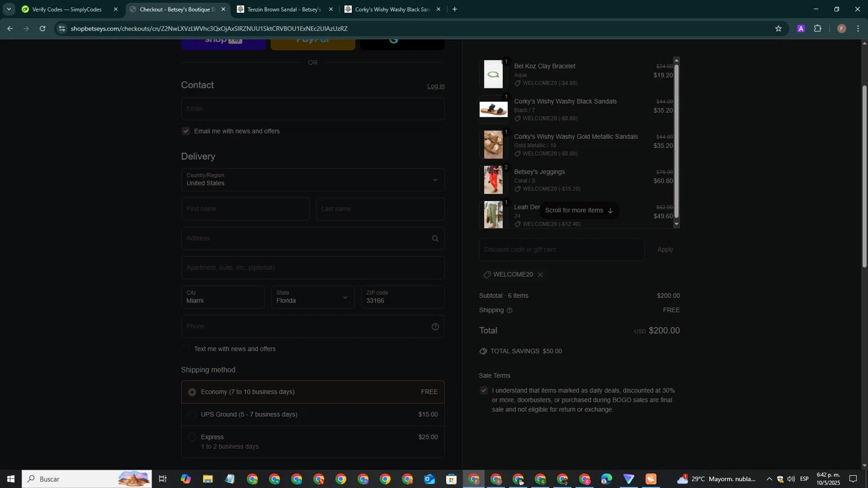
Task: Open the Chrome three-dot menu
Action: tap(858, 28)
